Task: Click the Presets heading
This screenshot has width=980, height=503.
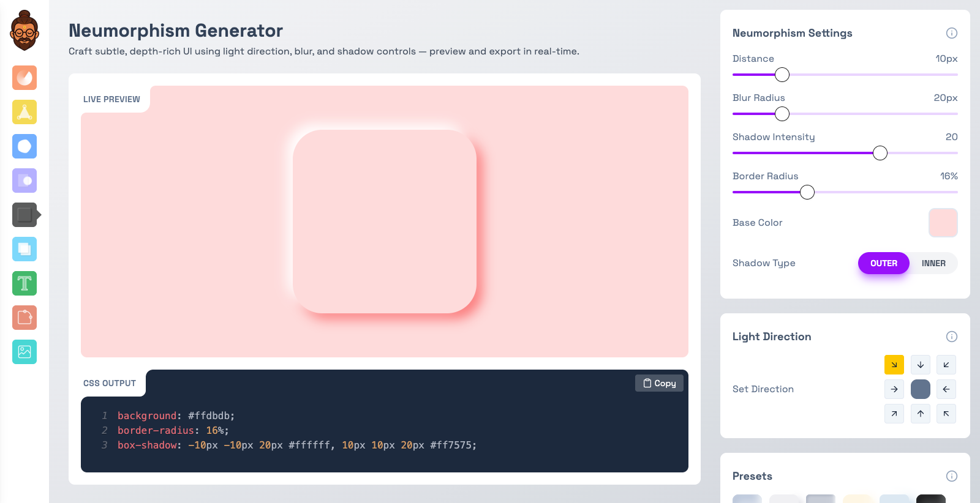Action: point(752,476)
